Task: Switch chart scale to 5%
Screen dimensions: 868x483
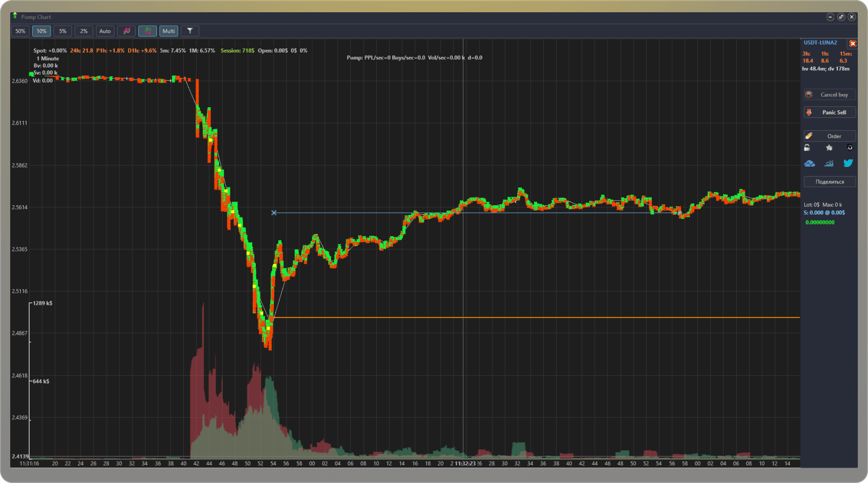Action: click(63, 31)
